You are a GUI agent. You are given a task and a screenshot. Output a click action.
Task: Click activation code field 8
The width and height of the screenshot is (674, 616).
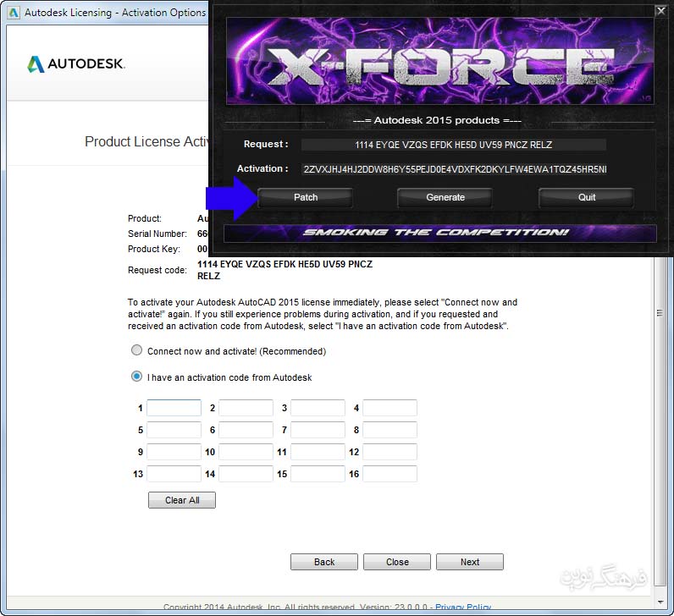tap(389, 430)
